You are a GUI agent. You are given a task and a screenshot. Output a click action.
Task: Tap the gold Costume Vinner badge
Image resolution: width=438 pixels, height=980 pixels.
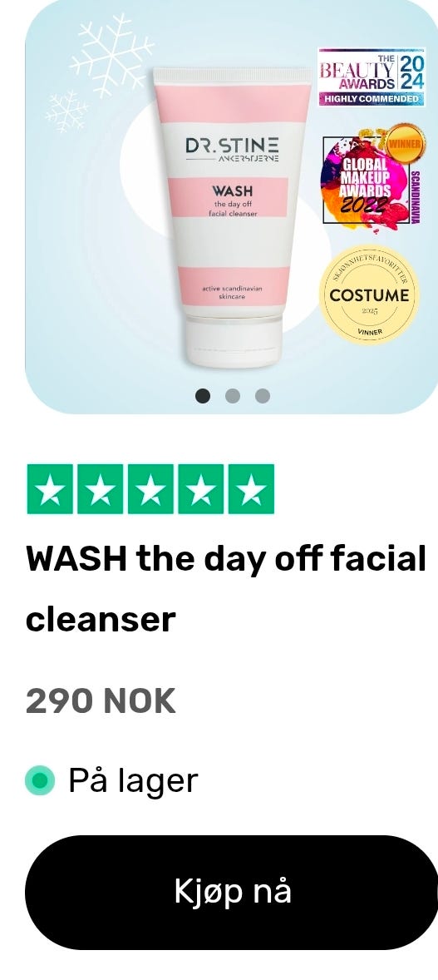pyautogui.click(x=369, y=294)
